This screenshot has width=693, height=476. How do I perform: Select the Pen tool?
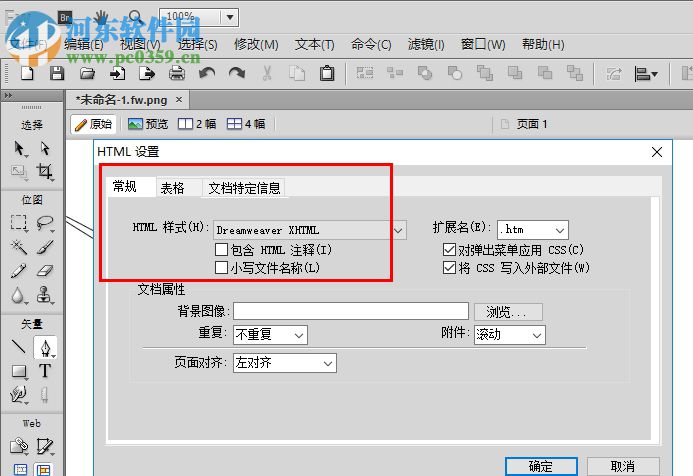click(45, 347)
